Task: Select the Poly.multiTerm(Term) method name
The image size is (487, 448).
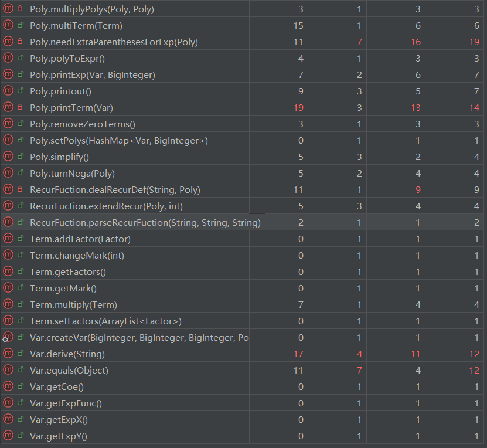Action: pos(76,25)
